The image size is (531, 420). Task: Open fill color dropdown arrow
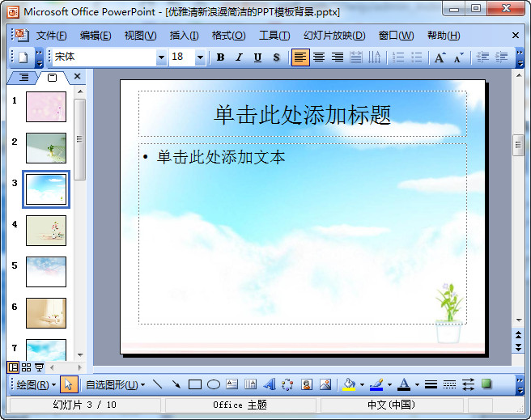362,384
